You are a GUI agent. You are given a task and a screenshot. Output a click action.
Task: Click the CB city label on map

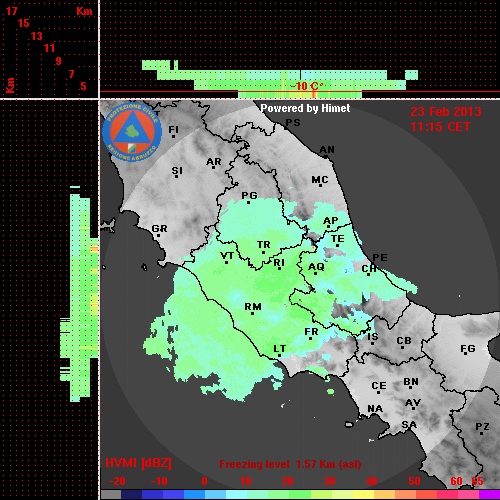404,341
